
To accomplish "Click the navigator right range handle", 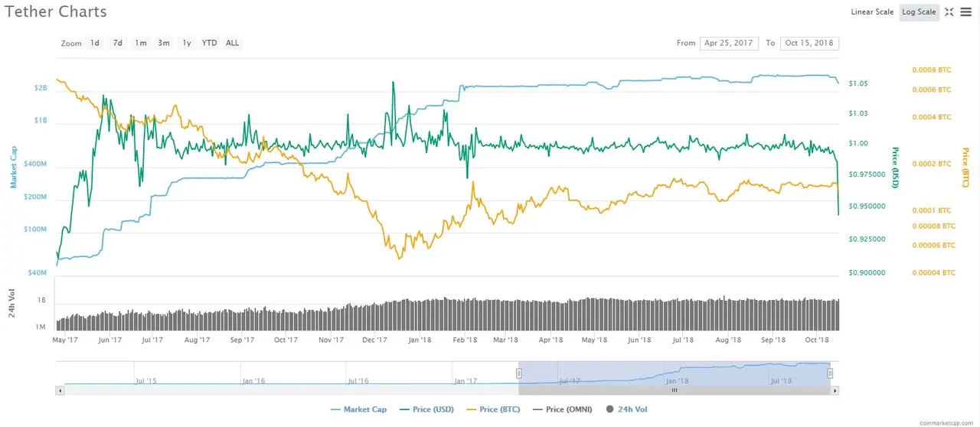I will pyautogui.click(x=830, y=373).
